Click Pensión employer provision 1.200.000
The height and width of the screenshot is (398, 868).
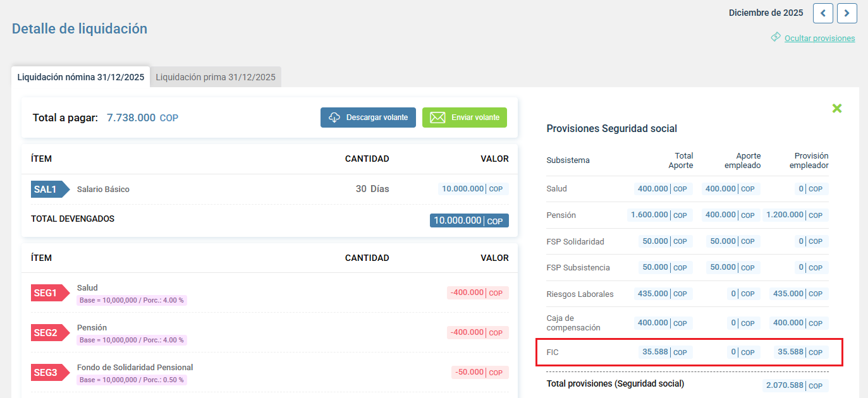tap(795, 215)
